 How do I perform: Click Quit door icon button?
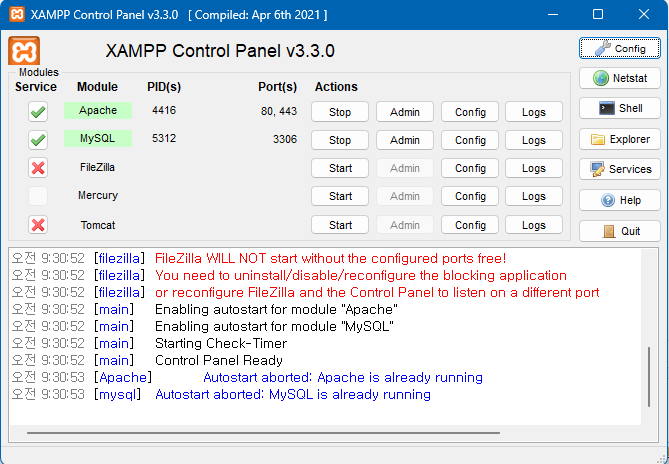pos(619,231)
